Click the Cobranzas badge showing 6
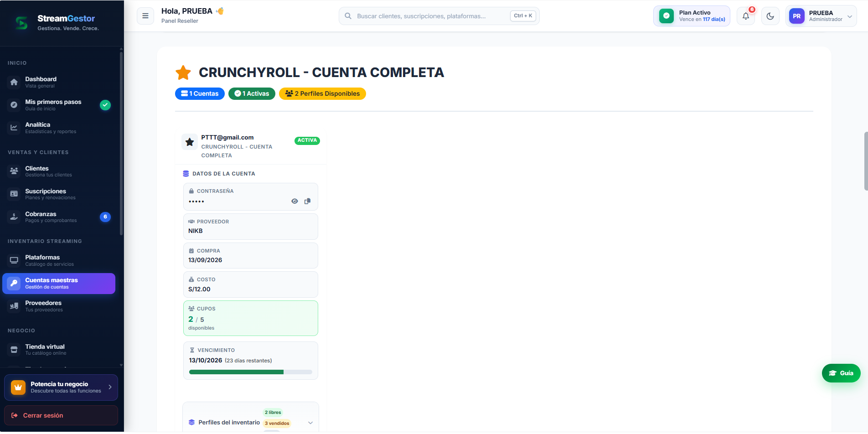Screen dimensions: 868x434 [x=105, y=217]
